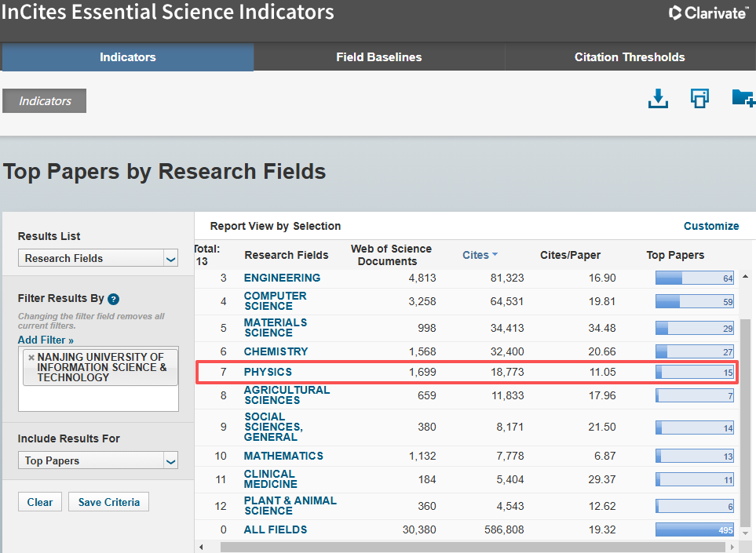
Task: Click the table scroll up arrow
Action: [745, 276]
